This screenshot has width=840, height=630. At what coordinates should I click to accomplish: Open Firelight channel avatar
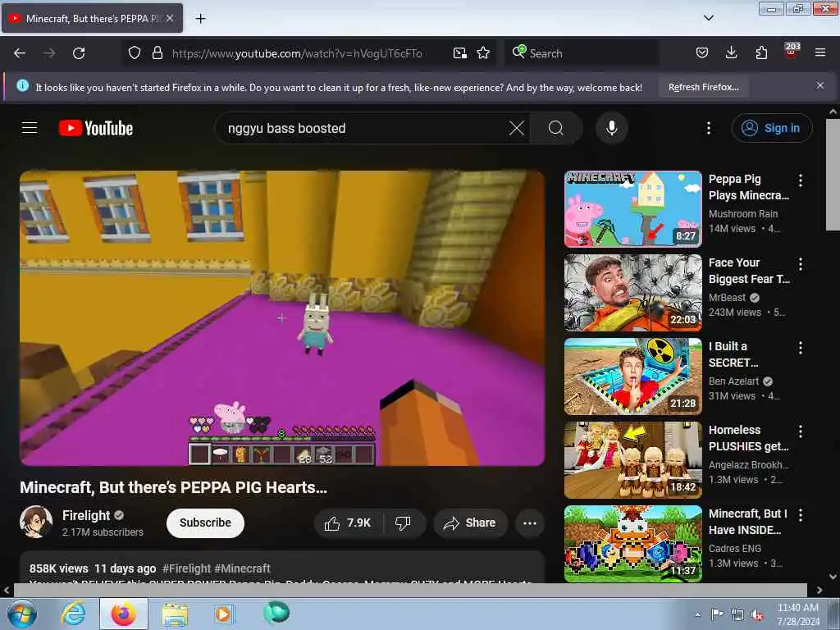[x=36, y=522]
